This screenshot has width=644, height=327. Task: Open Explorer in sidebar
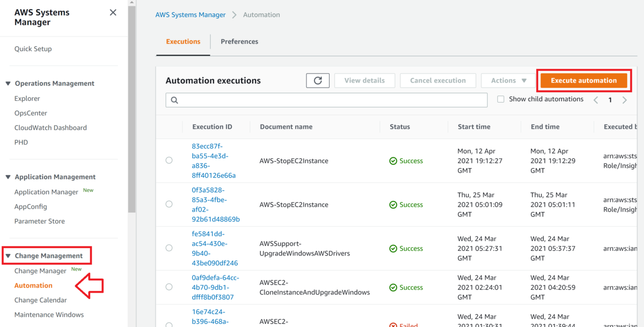(27, 99)
